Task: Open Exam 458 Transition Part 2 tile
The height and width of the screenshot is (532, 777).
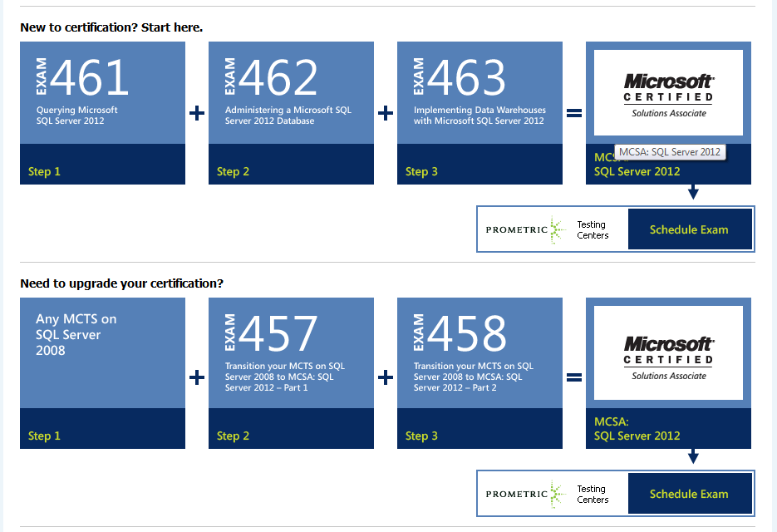Action: pyautogui.click(x=479, y=373)
